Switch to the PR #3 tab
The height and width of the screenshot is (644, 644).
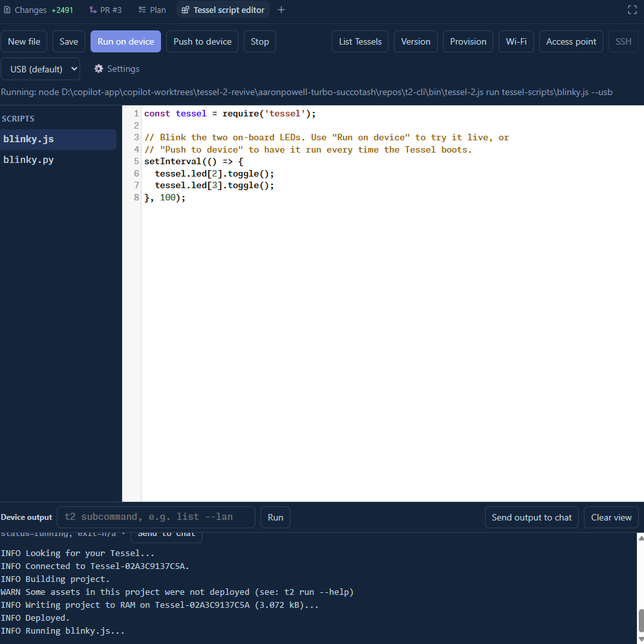pyautogui.click(x=105, y=10)
